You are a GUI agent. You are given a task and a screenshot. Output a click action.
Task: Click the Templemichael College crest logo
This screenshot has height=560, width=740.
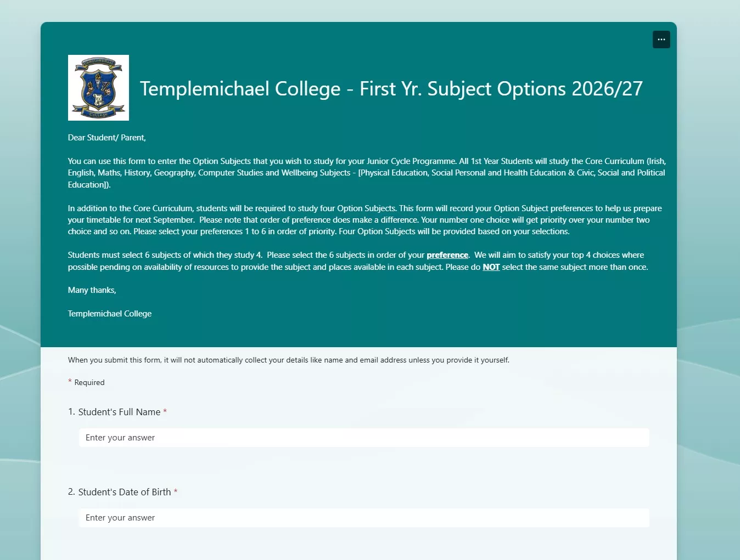(98, 88)
